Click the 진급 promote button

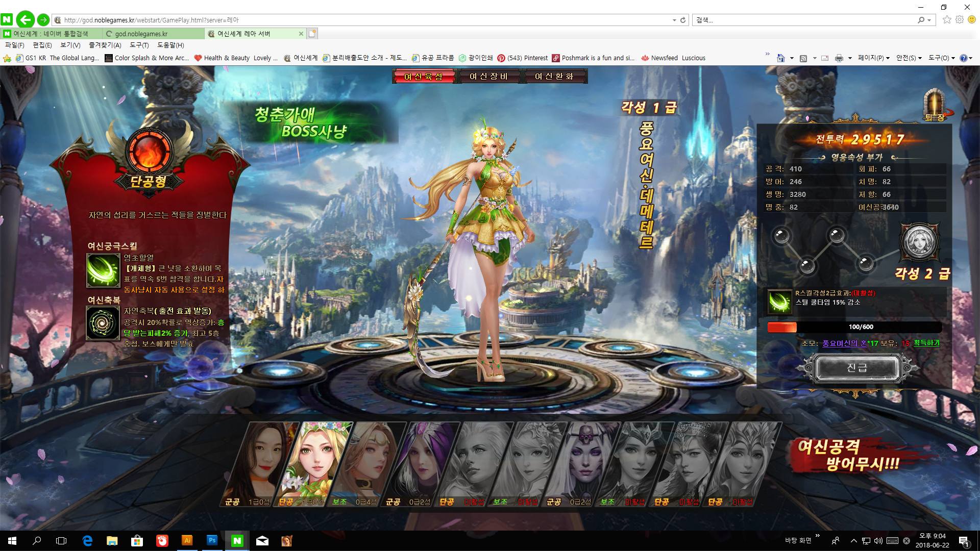857,368
